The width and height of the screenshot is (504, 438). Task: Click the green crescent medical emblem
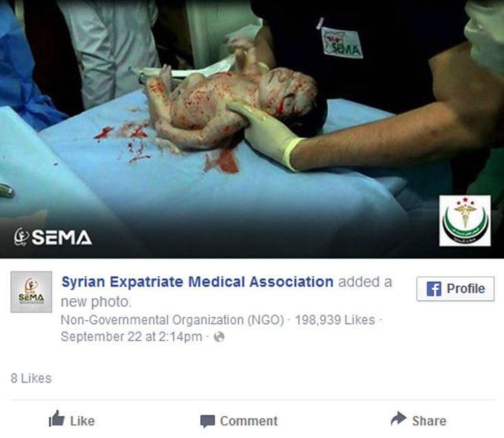[x=465, y=221]
